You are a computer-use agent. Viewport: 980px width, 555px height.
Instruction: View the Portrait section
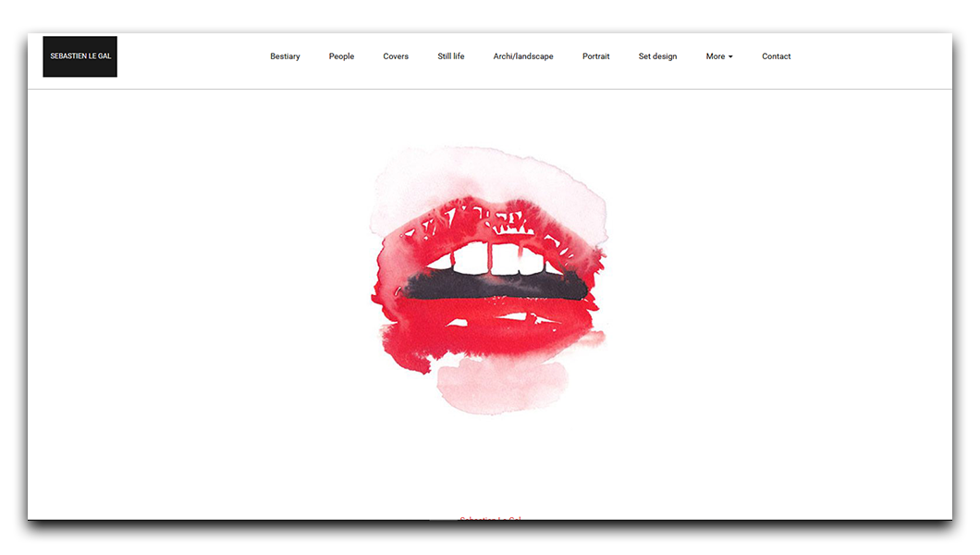pos(595,56)
